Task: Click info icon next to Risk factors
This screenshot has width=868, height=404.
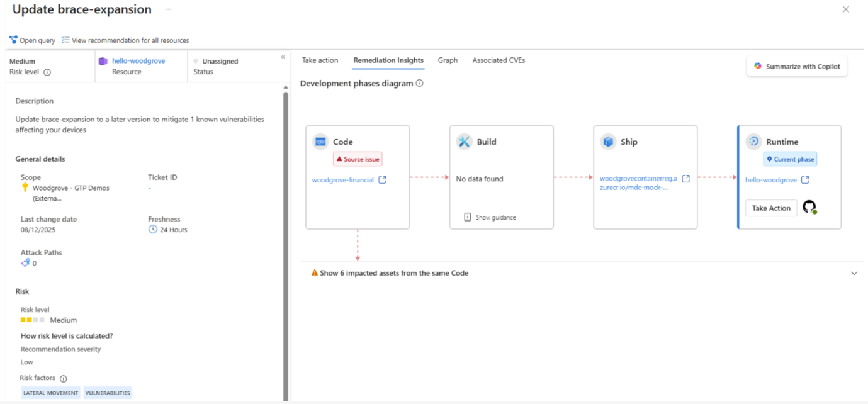Action: coord(63,379)
